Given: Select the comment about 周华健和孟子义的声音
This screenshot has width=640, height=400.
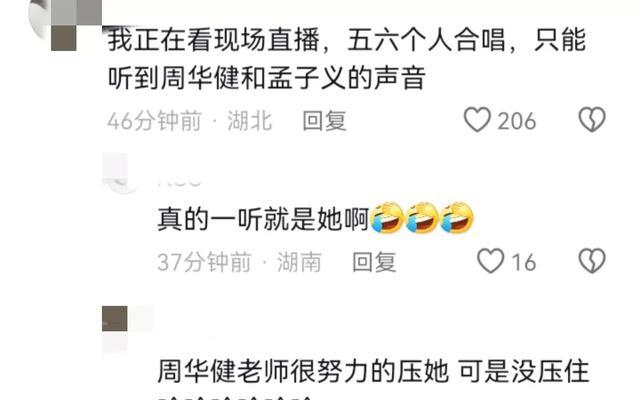Looking at the screenshot, I should point(347,58).
